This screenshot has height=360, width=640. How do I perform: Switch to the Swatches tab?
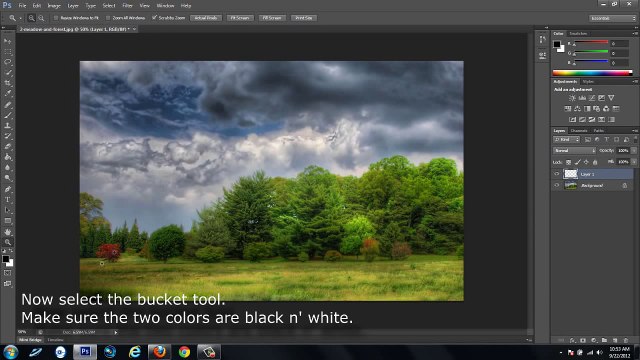pyautogui.click(x=578, y=33)
